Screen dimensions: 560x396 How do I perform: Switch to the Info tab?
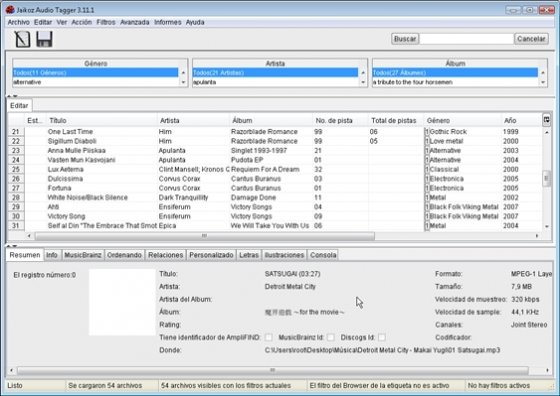pos(52,255)
